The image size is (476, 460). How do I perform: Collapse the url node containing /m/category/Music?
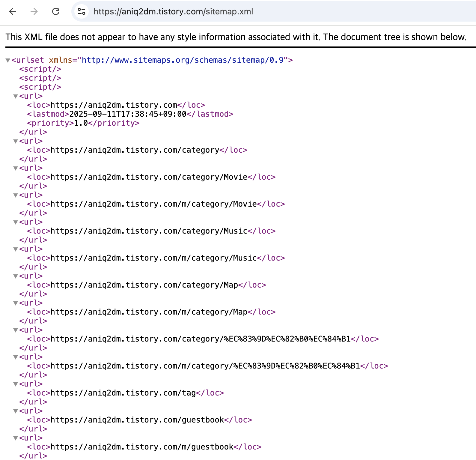[x=16, y=249]
